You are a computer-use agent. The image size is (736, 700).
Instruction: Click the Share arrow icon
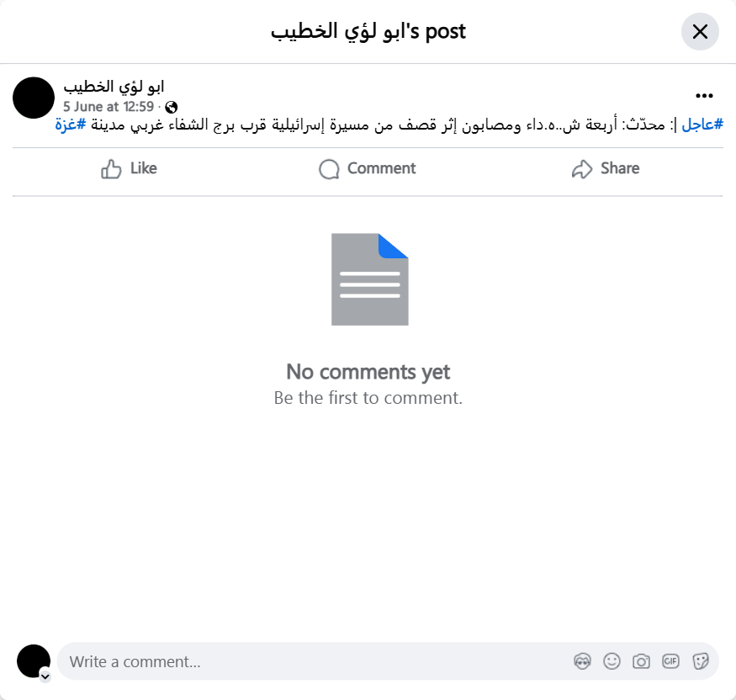click(582, 169)
